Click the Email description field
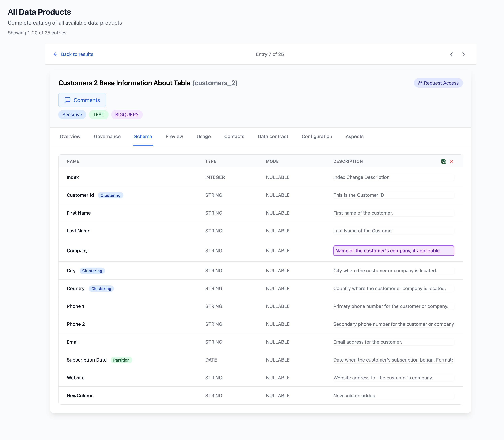The height and width of the screenshot is (440, 504). point(393,342)
